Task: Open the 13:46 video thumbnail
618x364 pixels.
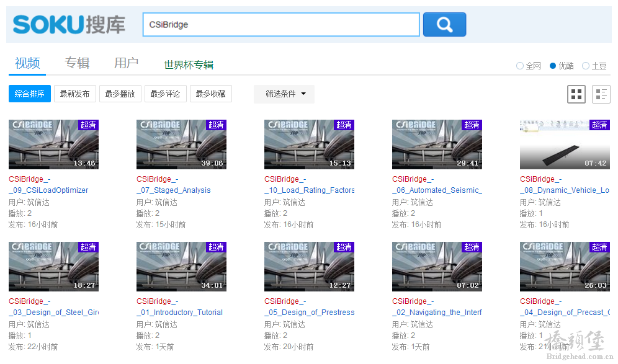Action: [53, 144]
